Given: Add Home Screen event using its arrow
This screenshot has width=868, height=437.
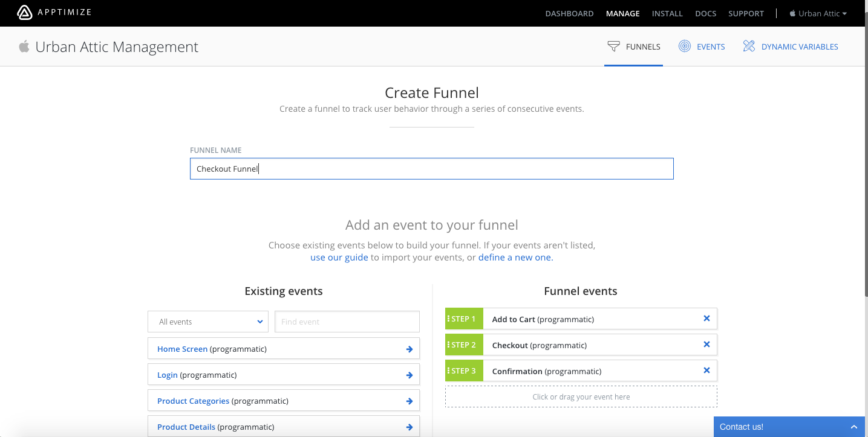Looking at the screenshot, I should coord(410,349).
